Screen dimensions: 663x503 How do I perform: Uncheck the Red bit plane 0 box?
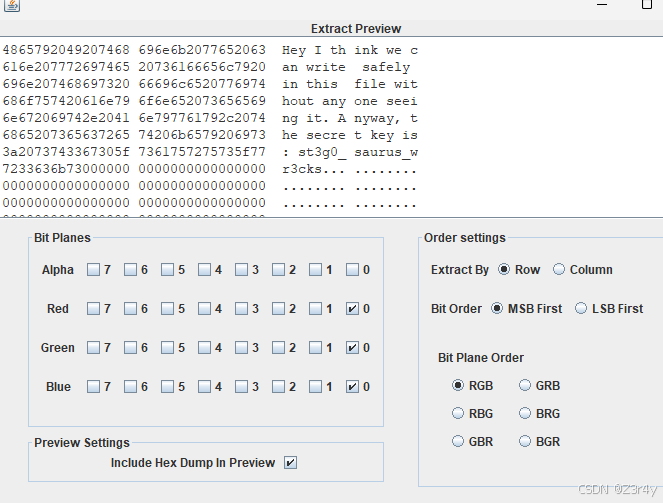(x=352, y=309)
